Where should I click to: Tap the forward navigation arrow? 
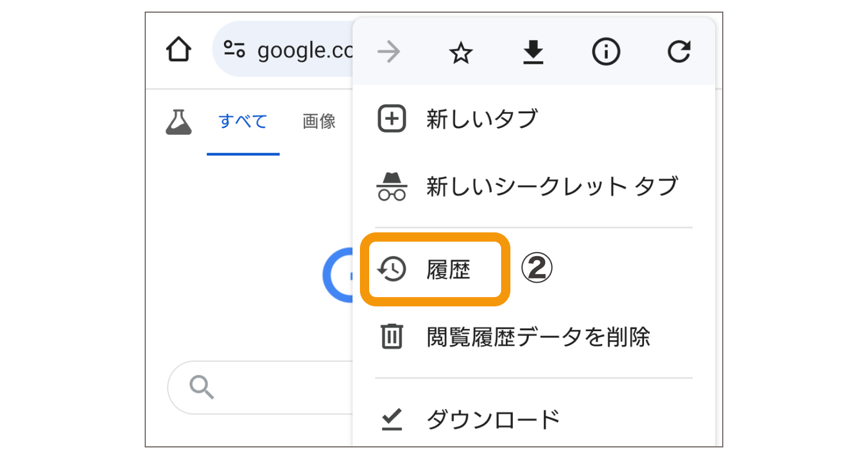389,52
